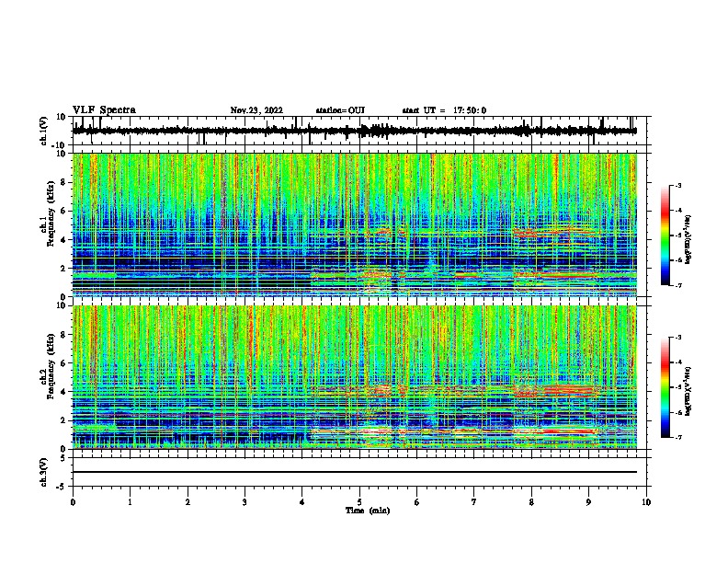Click the "-3" label on ch.1 color scale

[x=677, y=185]
